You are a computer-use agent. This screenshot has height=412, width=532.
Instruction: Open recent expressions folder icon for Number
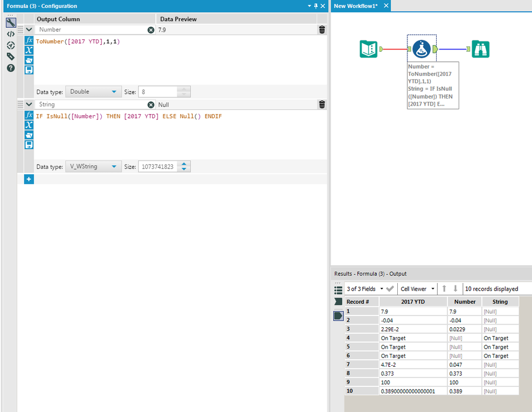29,60
